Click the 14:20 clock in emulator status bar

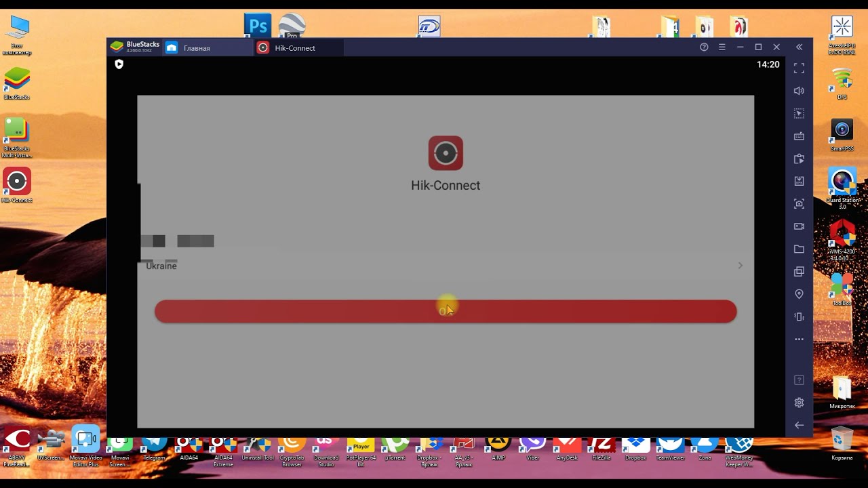tap(768, 64)
